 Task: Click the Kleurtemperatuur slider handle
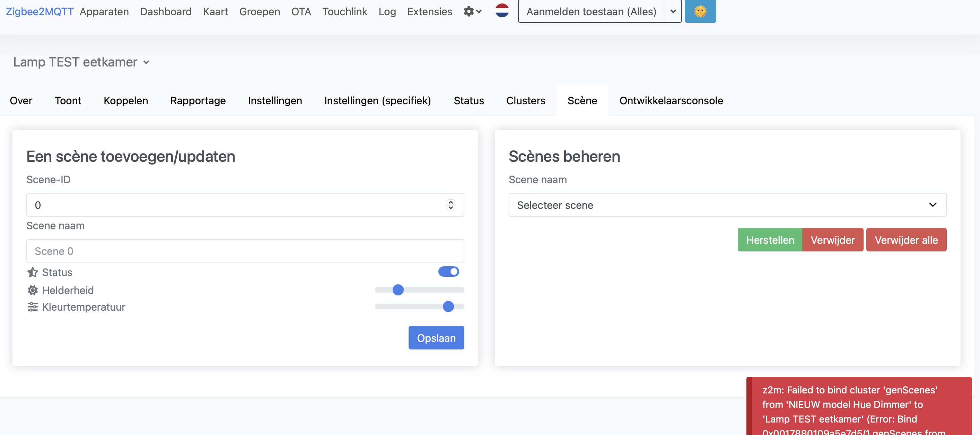tap(448, 307)
